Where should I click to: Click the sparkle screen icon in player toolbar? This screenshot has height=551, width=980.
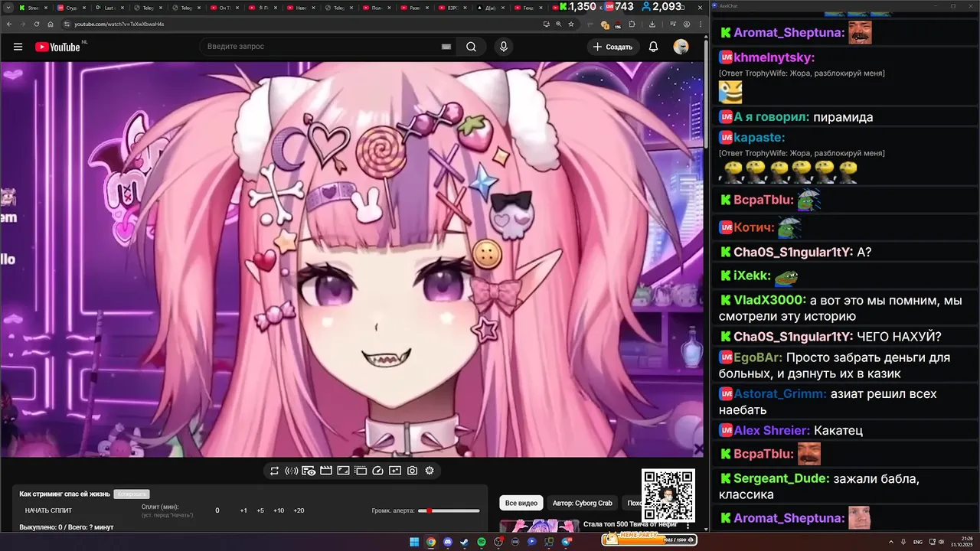coord(395,471)
